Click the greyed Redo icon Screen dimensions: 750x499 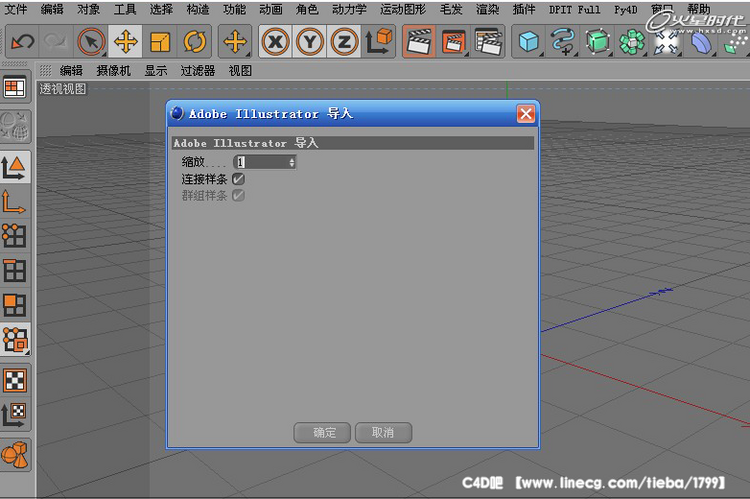tap(56, 42)
